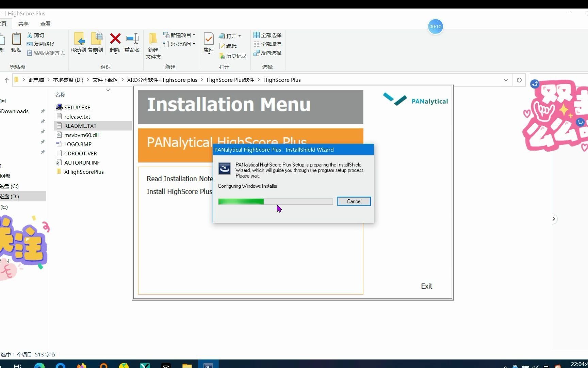This screenshot has width=588, height=368.
Task: Click the Move to (移动到) icon
Action: [x=79, y=39]
